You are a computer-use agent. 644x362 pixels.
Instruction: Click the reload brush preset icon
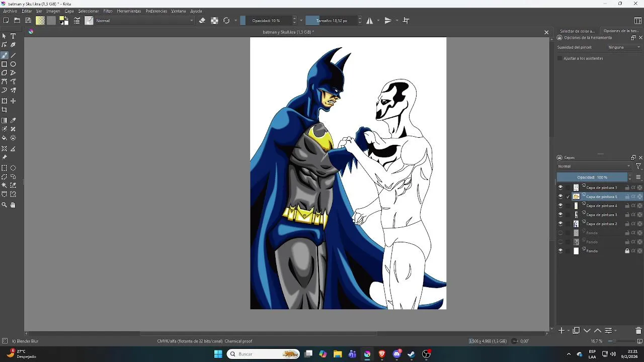pos(226,21)
